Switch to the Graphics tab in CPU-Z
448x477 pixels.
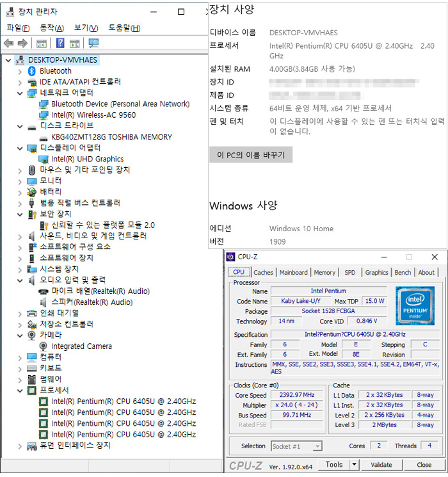pos(376,272)
